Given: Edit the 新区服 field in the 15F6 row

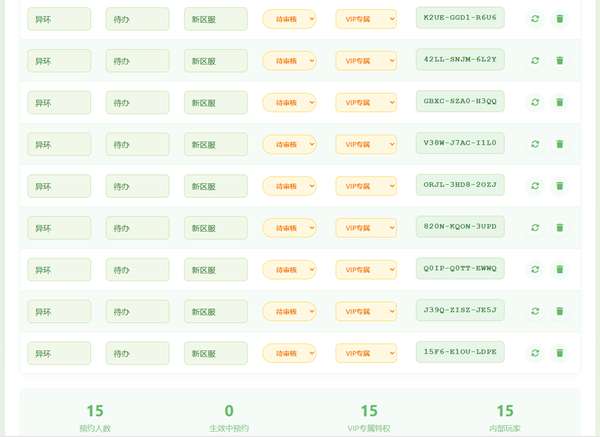Looking at the screenshot, I should (x=216, y=353).
